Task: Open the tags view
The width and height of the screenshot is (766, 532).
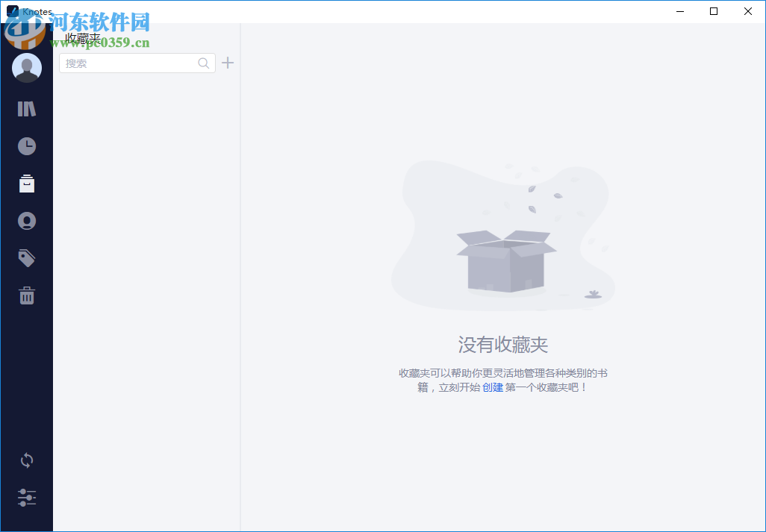Action: click(27, 258)
